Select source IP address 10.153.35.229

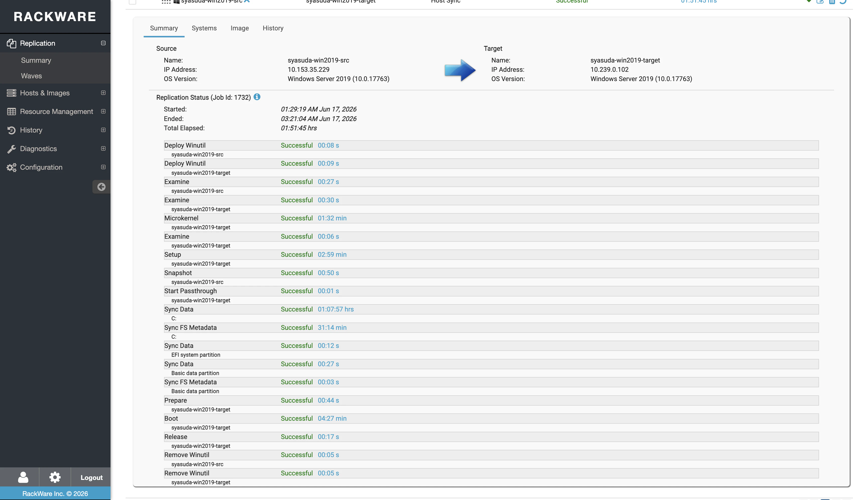(x=309, y=69)
